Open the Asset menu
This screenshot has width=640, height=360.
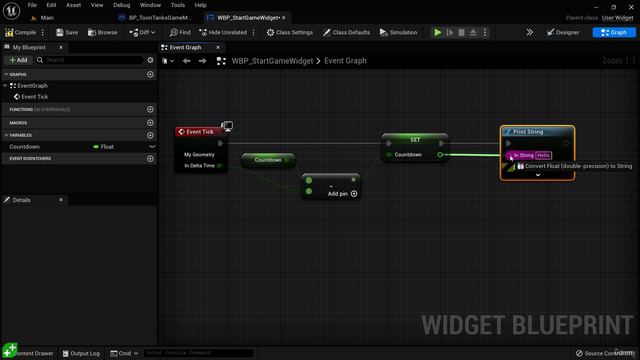click(73, 5)
